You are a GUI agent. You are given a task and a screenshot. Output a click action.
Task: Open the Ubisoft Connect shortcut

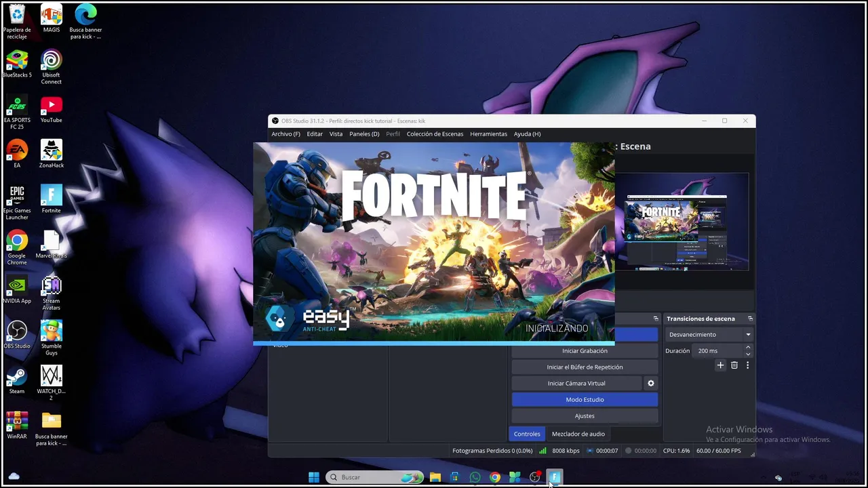pos(51,67)
